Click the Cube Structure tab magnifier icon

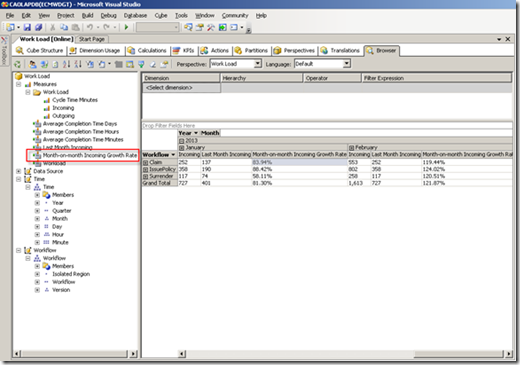tap(19, 50)
